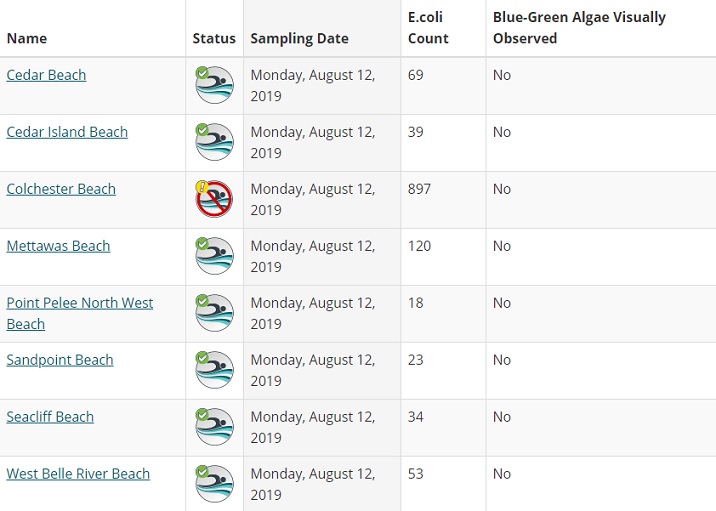Viewport: 716px width, 511px height.
Task: Click Cedar Beach safe-swimming status icon
Action: (214, 85)
